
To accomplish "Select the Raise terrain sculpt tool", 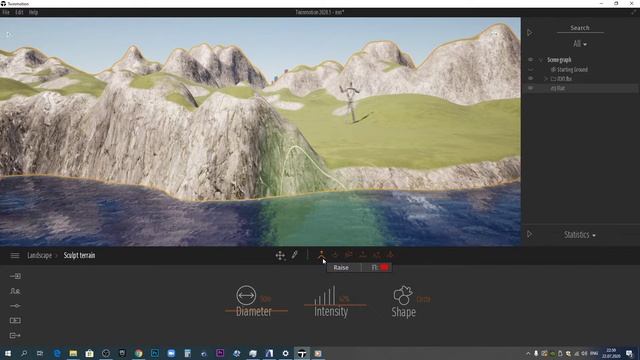I will pyautogui.click(x=322, y=255).
